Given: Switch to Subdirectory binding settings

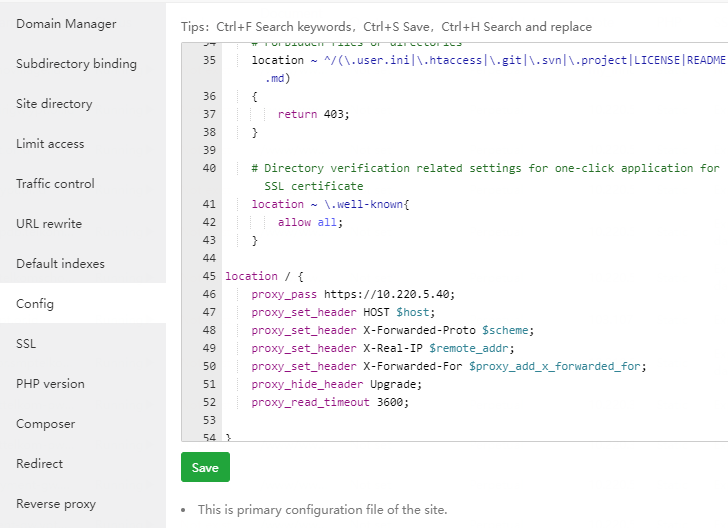Looking at the screenshot, I should pyautogui.click(x=76, y=64).
